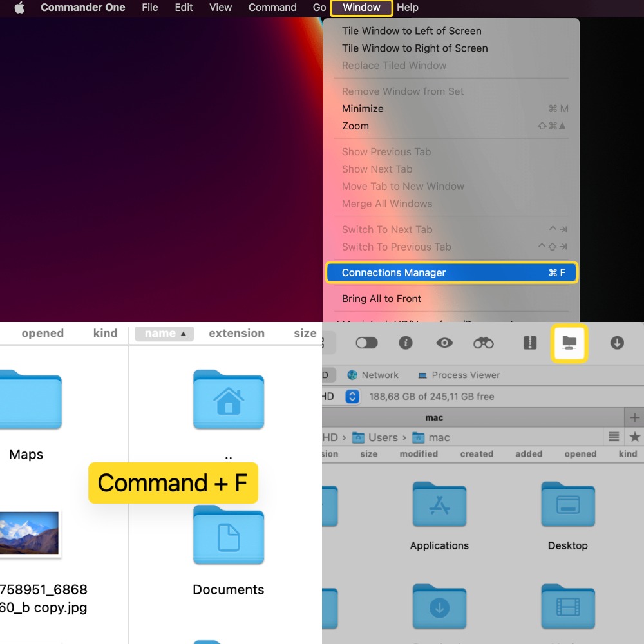Show file information via the info icon
Viewport: 644px width, 644px height.
pyautogui.click(x=405, y=343)
